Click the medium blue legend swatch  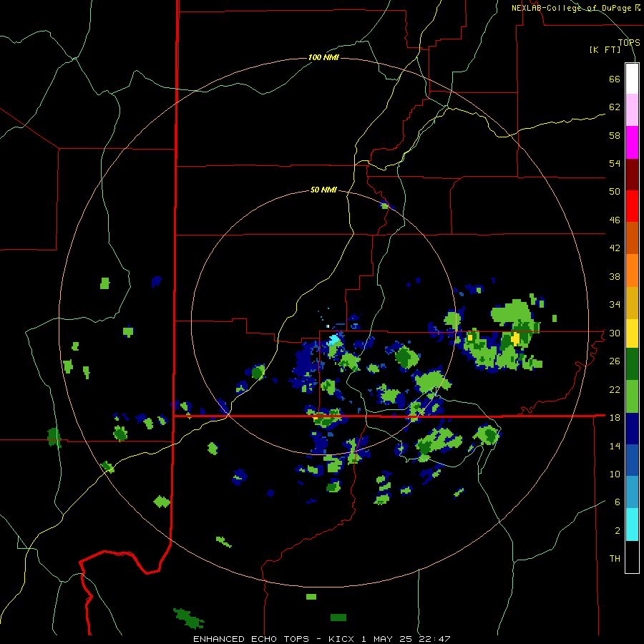click(632, 460)
